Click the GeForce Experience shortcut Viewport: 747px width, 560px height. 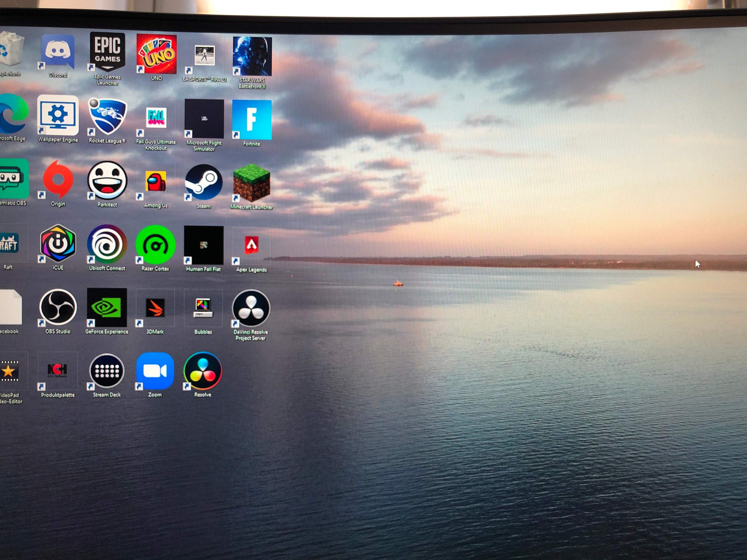[x=107, y=307]
